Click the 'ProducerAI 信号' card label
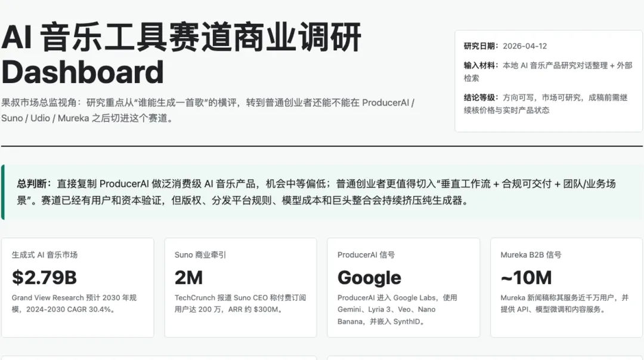 (x=366, y=255)
